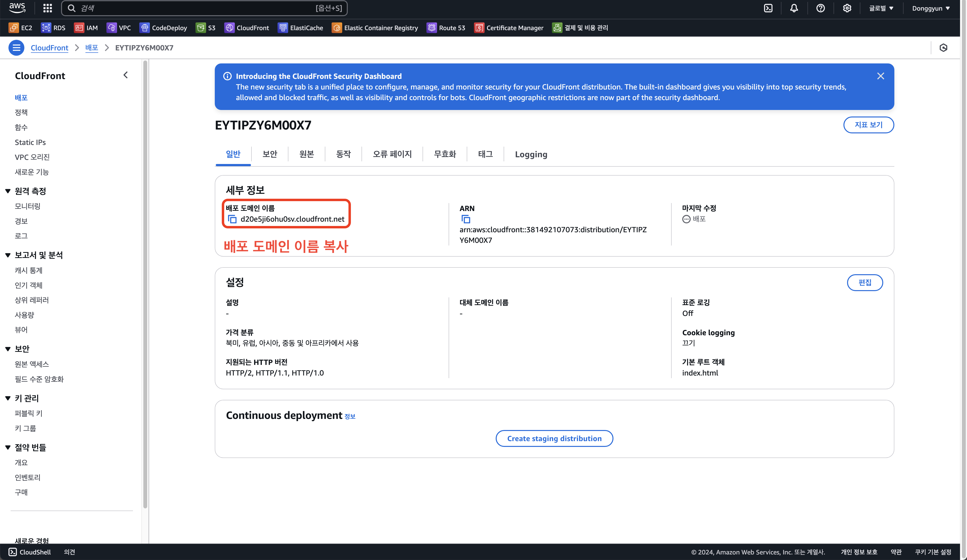Viewport: 967px width, 560px height.
Task: Open CloudShell in the footer
Action: tap(29, 552)
